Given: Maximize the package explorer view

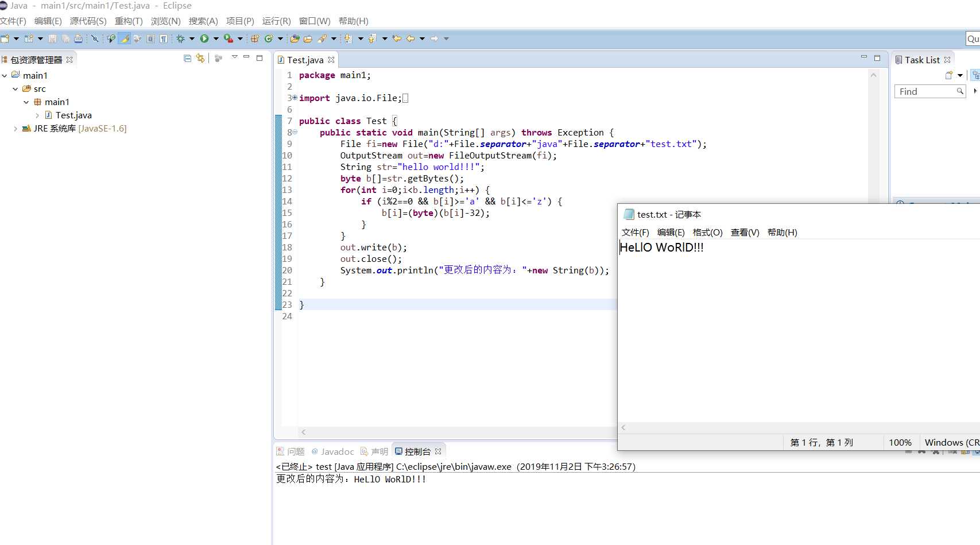Looking at the screenshot, I should [259, 57].
